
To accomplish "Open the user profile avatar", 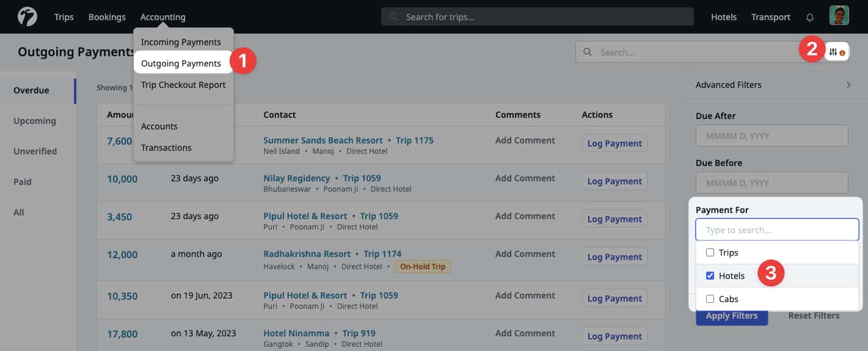I will [x=839, y=16].
